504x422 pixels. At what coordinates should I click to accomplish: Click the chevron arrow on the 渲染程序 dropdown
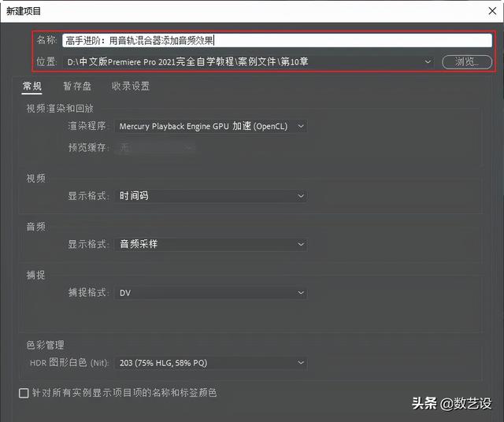tap(301, 126)
